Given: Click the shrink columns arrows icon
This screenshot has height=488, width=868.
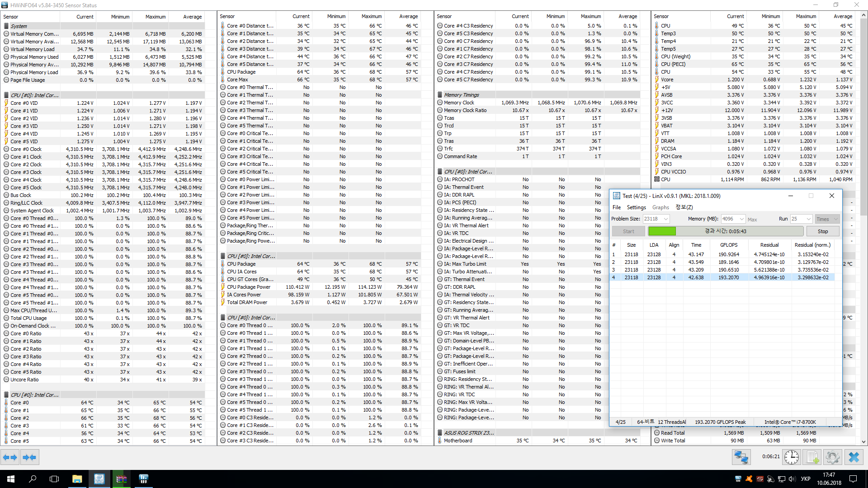Looking at the screenshot, I should [x=29, y=457].
